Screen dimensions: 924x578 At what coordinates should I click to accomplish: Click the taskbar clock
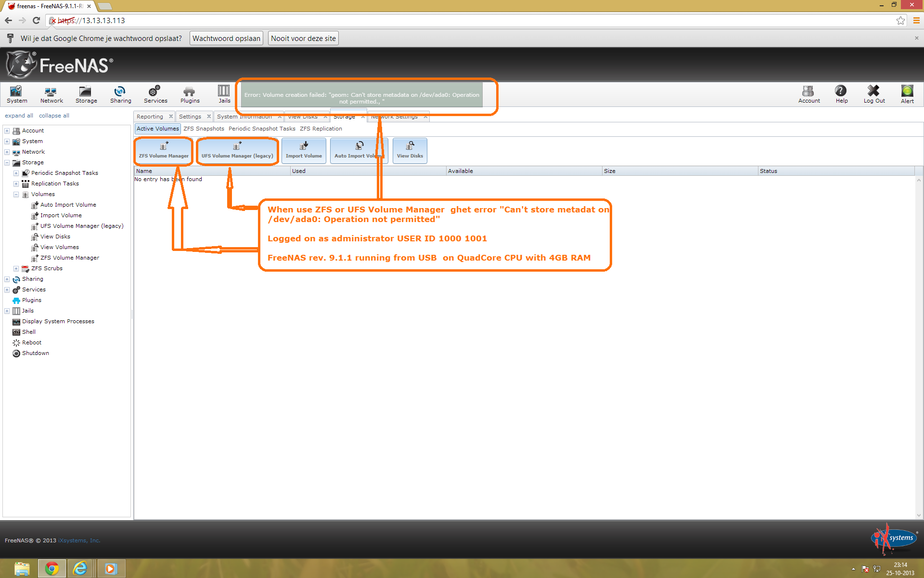(x=900, y=569)
